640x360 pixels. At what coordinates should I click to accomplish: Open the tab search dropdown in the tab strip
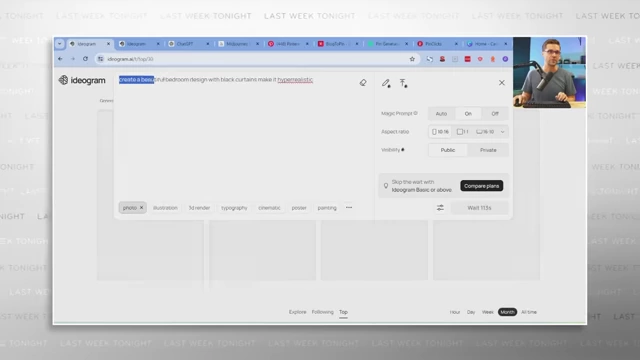click(x=60, y=44)
